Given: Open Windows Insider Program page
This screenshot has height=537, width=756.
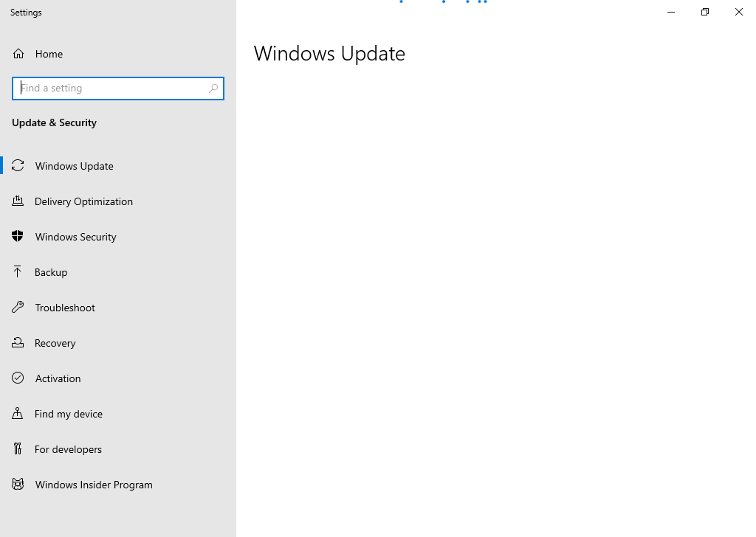Looking at the screenshot, I should [118, 485].
